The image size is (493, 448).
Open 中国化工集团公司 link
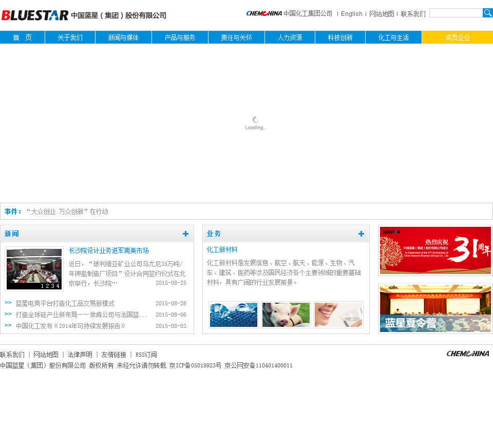(x=308, y=13)
